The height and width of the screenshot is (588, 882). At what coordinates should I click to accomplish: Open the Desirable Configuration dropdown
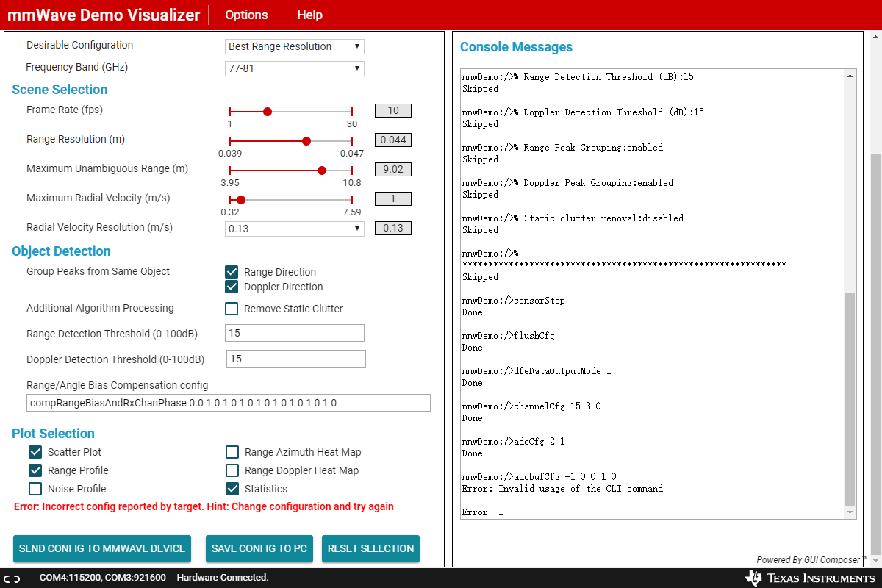click(x=295, y=46)
